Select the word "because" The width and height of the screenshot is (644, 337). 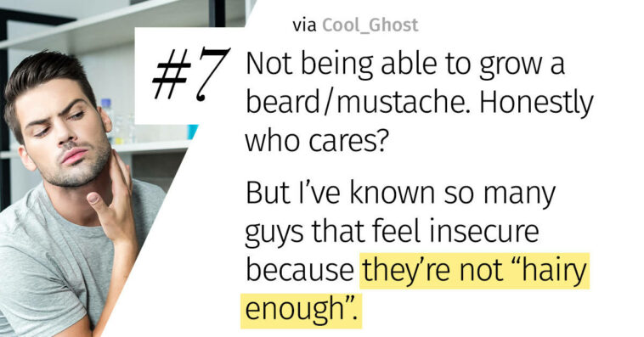[x=299, y=271]
